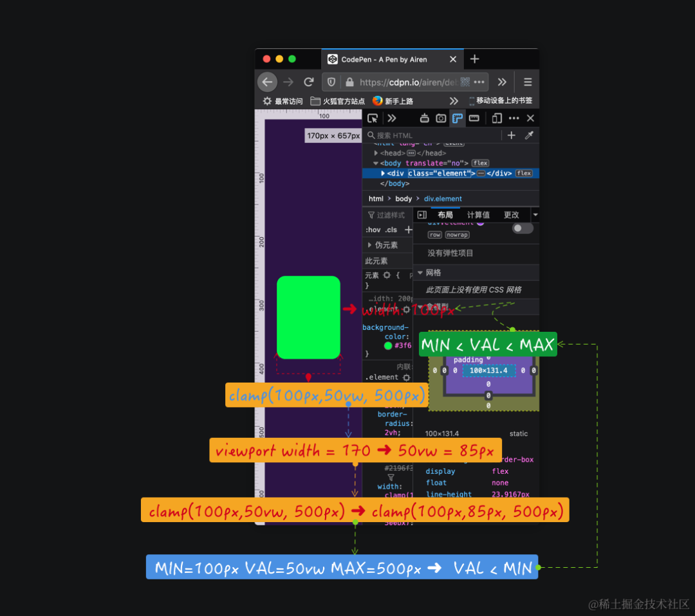The width and height of the screenshot is (695, 616).
Task: Click the flex badge on div.element
Action: (x=523, y=173)
